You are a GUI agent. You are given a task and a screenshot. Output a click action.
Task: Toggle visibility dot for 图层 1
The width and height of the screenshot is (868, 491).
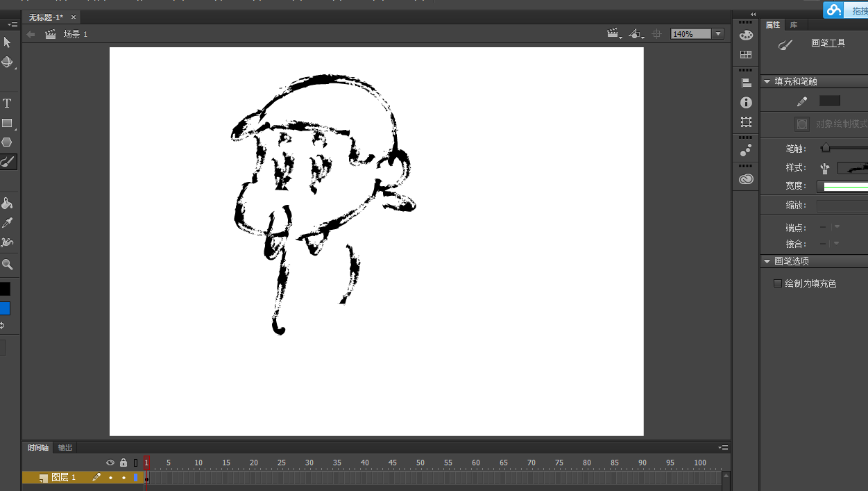(x=110, y=478)
